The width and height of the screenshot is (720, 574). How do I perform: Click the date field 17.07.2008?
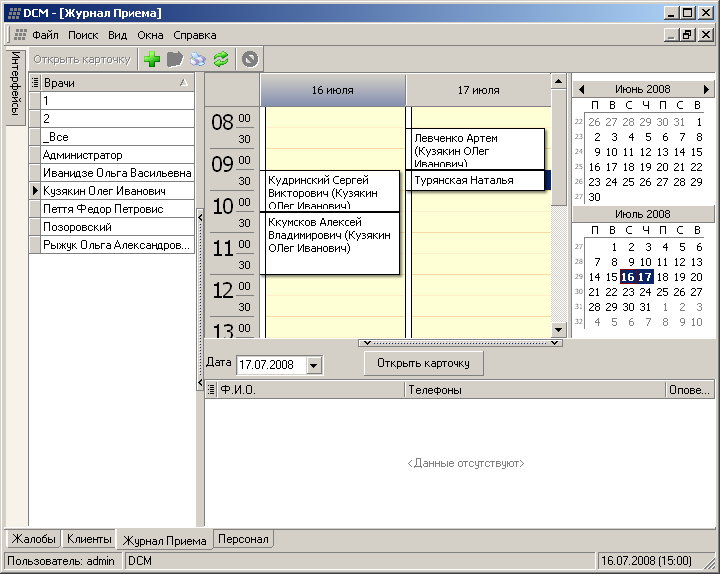271,366
